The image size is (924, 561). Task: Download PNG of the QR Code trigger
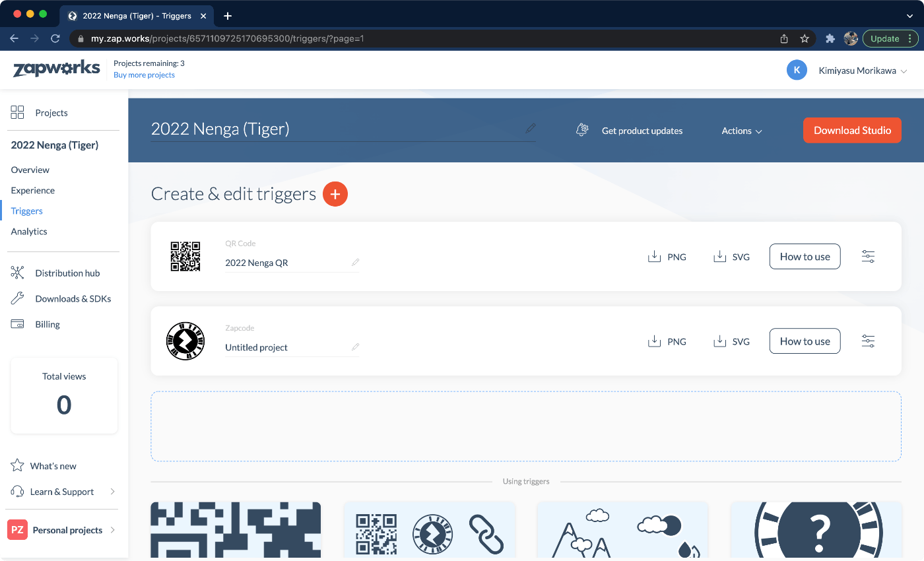coord(667,257)
